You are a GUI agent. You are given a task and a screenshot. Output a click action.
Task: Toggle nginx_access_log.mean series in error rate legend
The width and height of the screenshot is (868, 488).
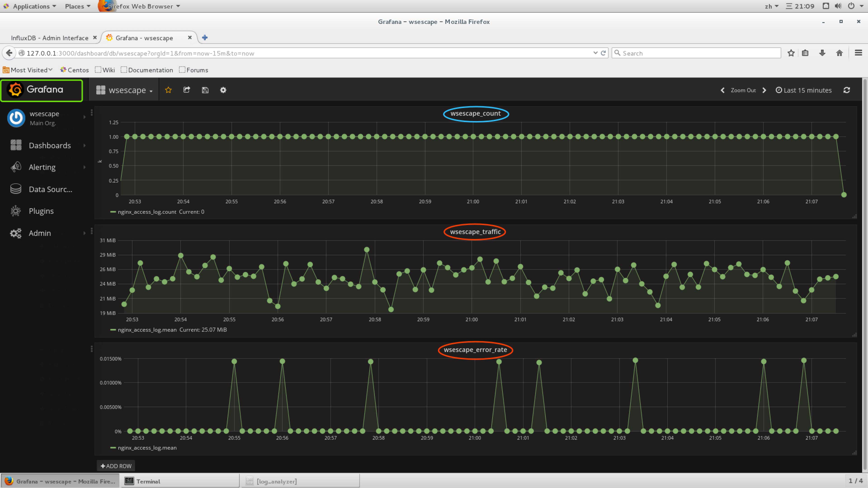[x=147, y=448]
